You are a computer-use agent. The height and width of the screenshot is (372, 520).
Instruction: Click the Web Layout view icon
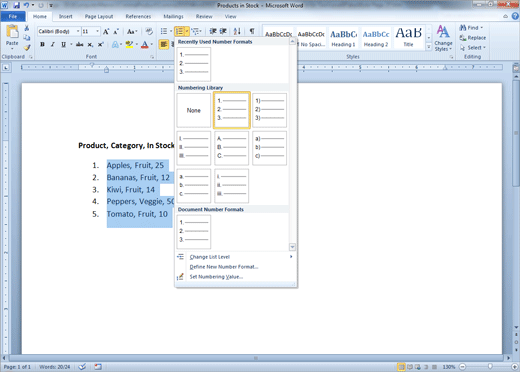[418, 367]
